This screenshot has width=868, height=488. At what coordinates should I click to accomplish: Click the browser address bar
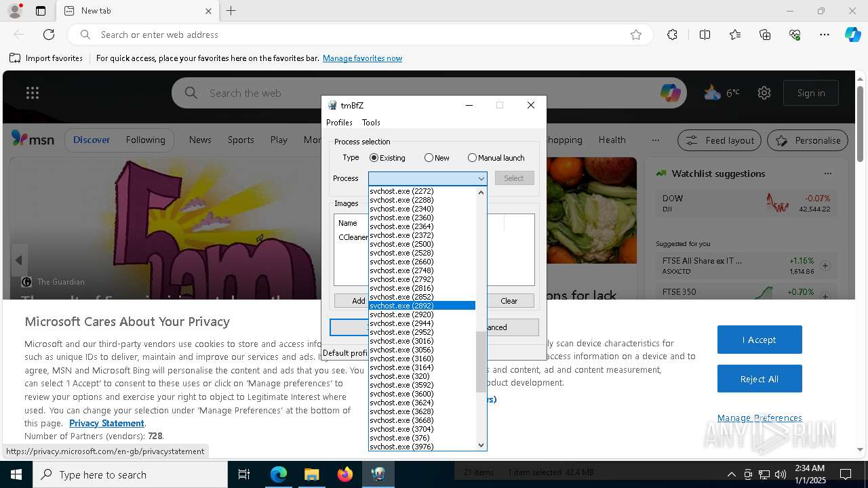(359, 35)
